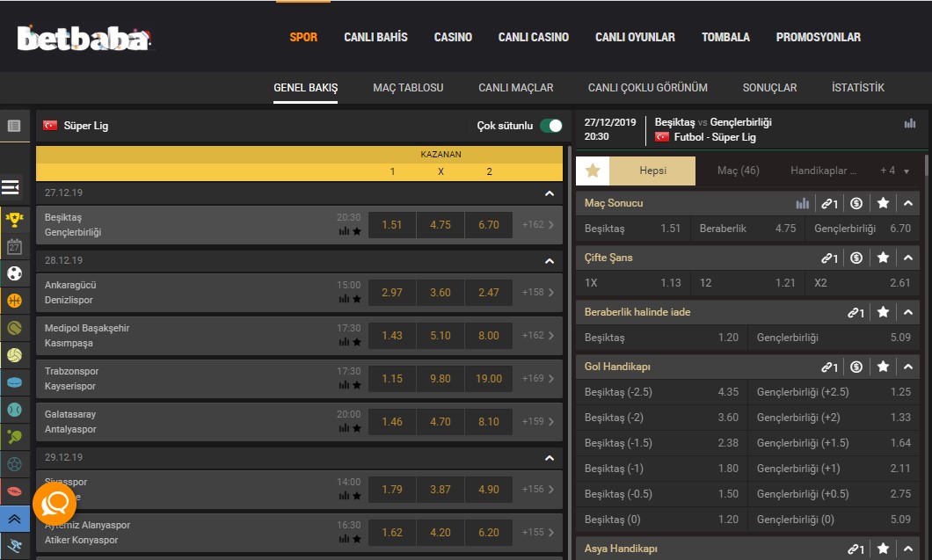Open the hamburger menu icon in sidebar

pyautogui.click(x=11, y=187)
